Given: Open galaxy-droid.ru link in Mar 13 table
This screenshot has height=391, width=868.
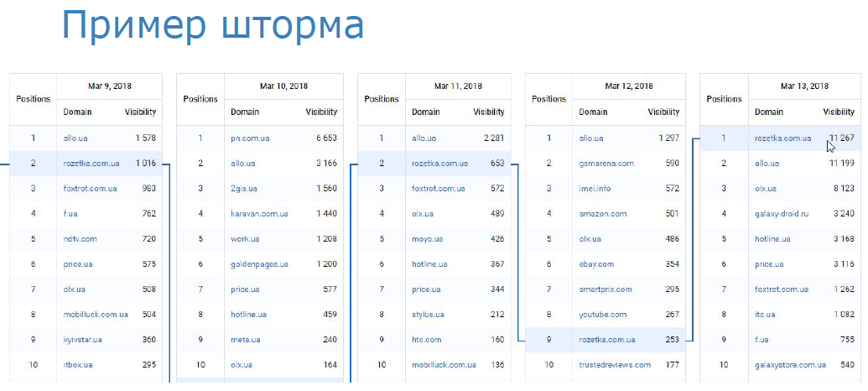Looking at the screenshot, I should 782,214.
